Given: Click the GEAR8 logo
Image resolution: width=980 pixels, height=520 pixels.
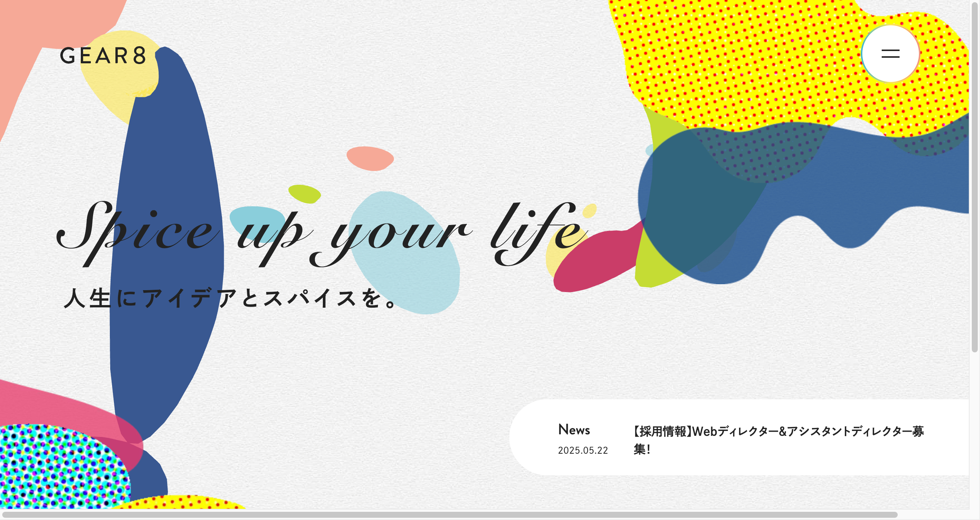Looking at the screenshot, I should [103, 56].
